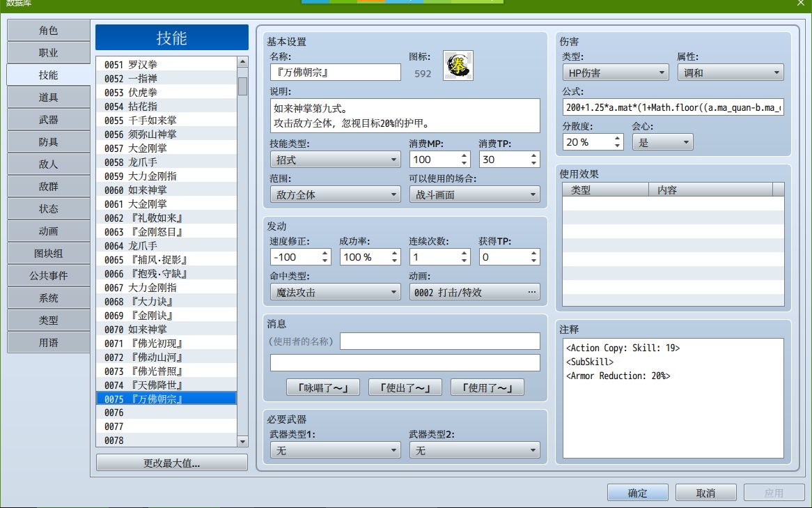Open the 命中类型 dropdown showing 魔法攻击
This screenshot has height=508, width=812.
335,292
